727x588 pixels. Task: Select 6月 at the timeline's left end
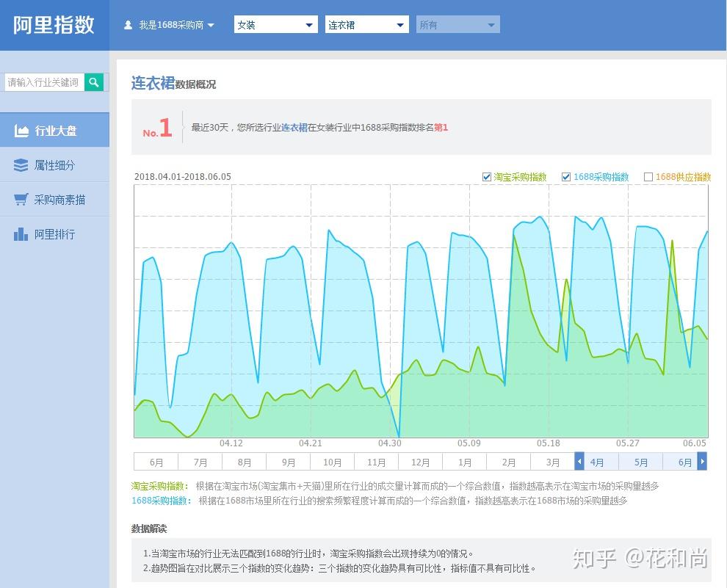tap(156, 462)
